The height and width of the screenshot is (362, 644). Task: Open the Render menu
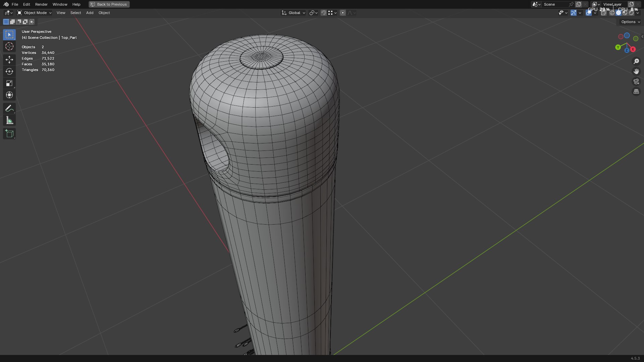(x=41, y=4)
